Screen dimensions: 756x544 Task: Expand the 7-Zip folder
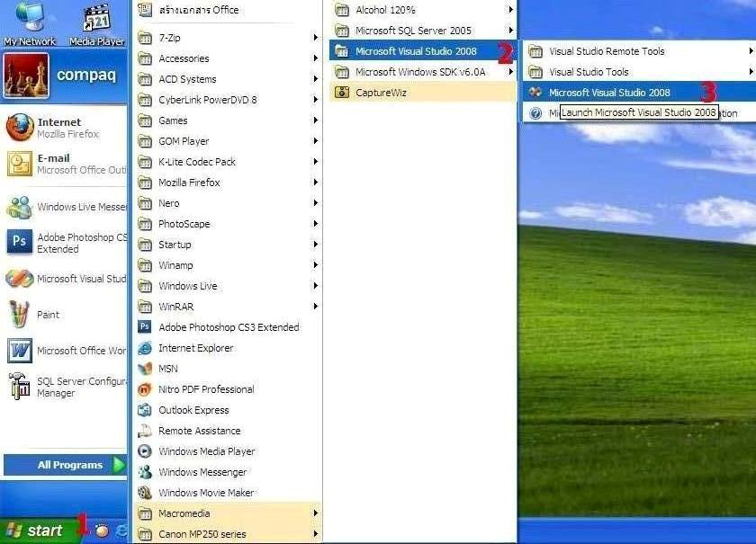click(x=227, y=38)
